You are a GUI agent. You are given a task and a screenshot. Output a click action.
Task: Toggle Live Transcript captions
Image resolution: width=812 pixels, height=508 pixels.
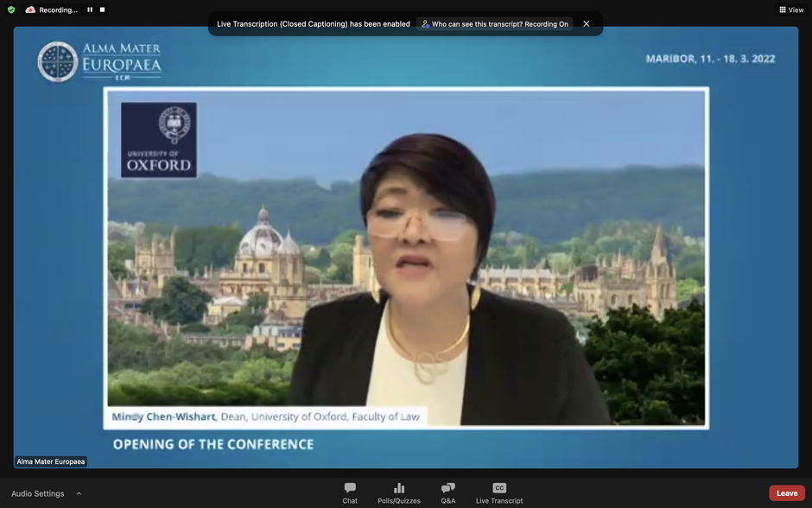499,492
